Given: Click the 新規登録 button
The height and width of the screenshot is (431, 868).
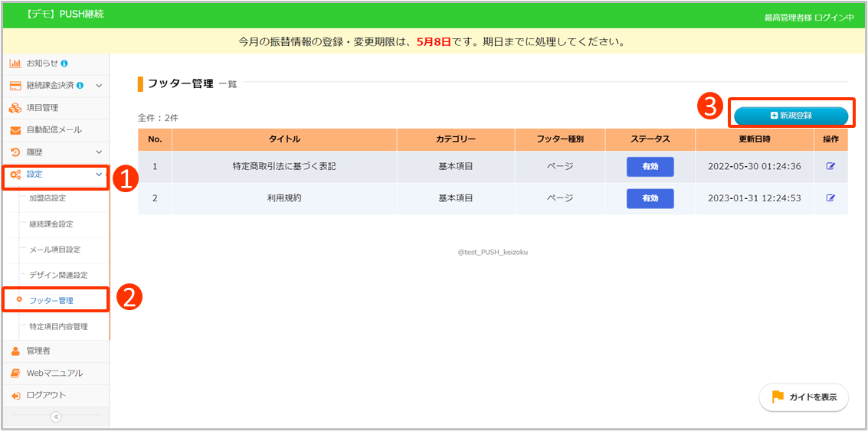Looking at the screenshot, I should pos(791,115).
